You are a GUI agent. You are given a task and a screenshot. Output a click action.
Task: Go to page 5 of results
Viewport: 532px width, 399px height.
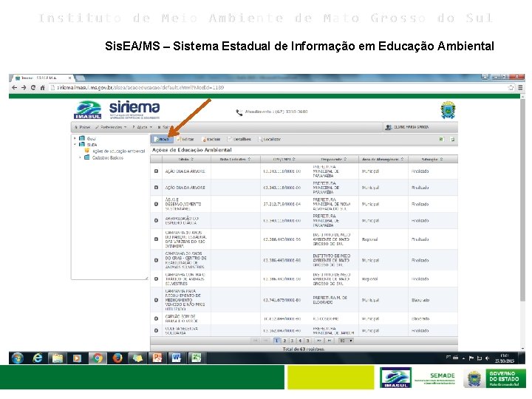click(x=307, y=341)
